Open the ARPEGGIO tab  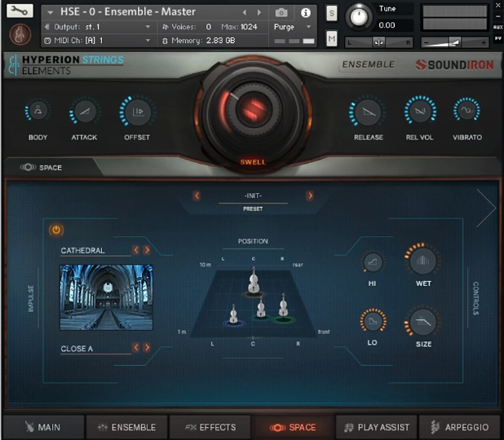click(x=460, y=427)
